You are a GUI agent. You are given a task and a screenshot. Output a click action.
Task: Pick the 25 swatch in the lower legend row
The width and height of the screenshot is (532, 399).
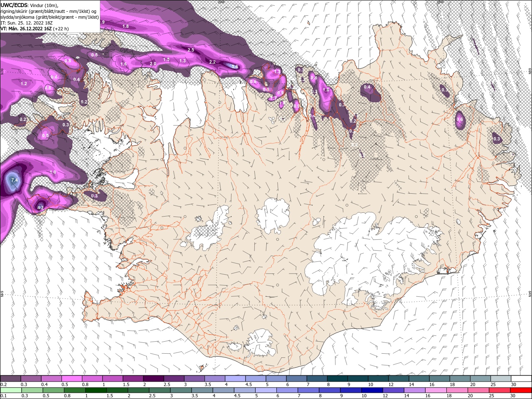coord(500,389)
